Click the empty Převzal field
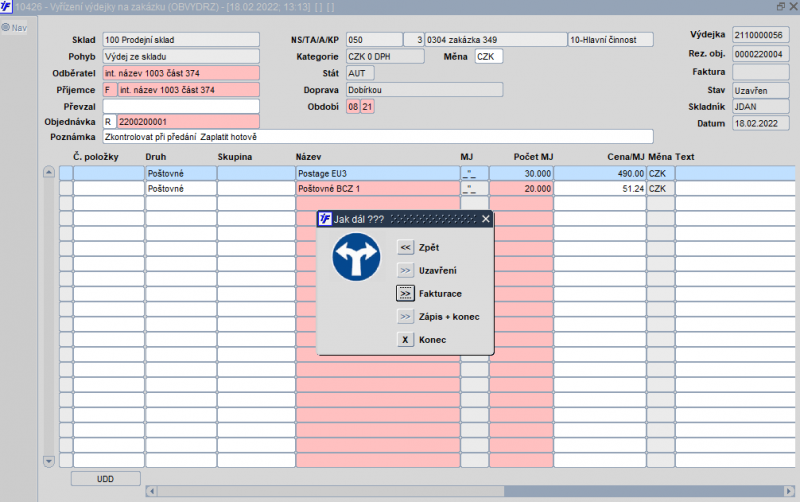Viewport: 800px width, 502px height. (x=181, y=106)
